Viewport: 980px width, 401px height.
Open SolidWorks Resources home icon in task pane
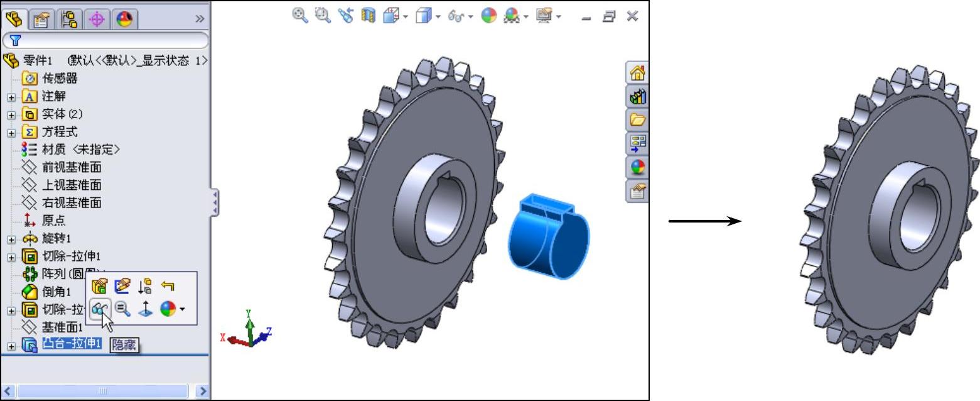[x=637, y=73]
